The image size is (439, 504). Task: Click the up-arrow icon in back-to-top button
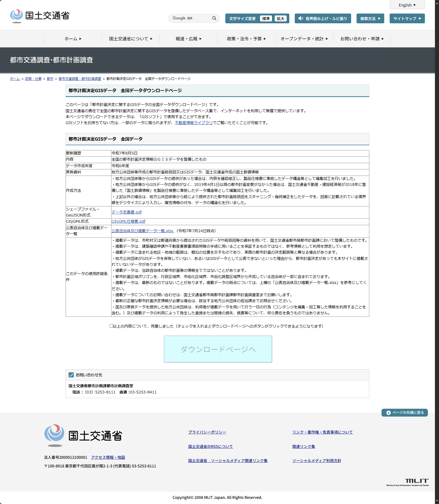[x=388, y=413]
